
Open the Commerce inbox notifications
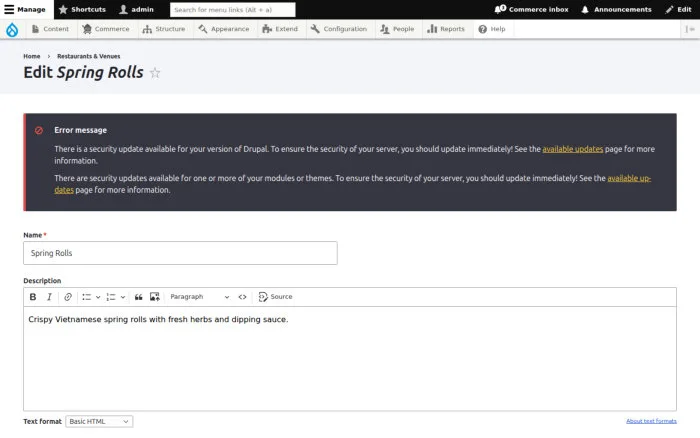click(x=531, y=9)
